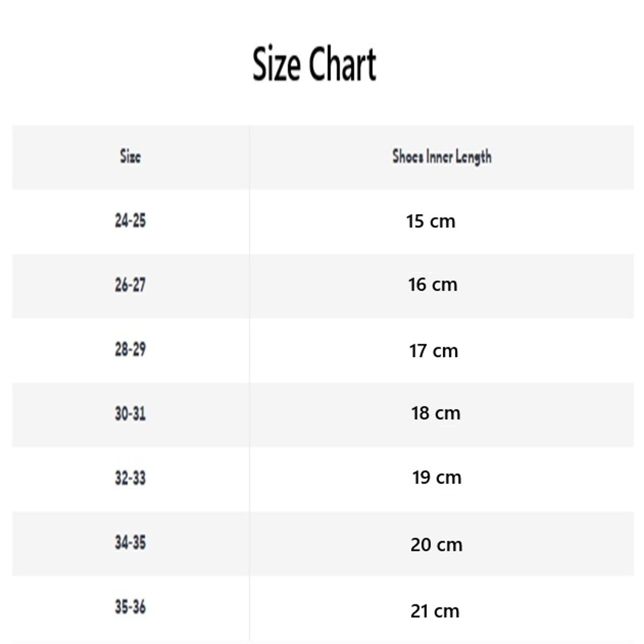The image size is (644, 644).
Task: Click the '15 cm' length value
Action: pos(431,221)
